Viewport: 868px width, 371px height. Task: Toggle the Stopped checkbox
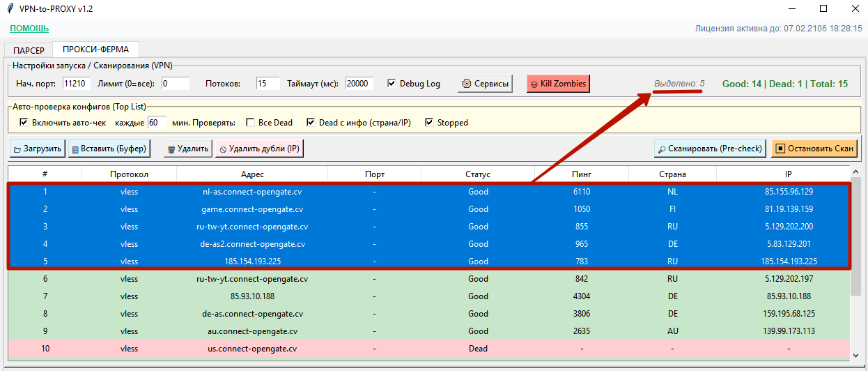pos(429,123)
